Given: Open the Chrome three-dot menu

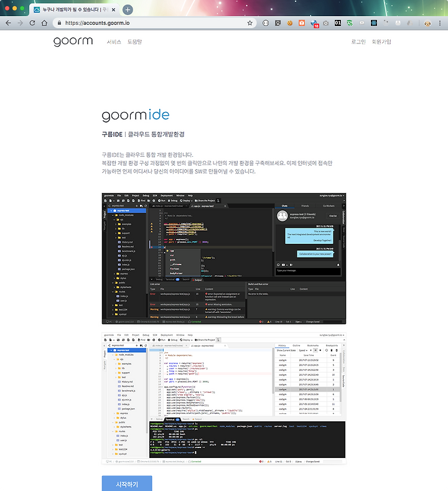Looking at the screenshot, I should (x=440, y=23).
